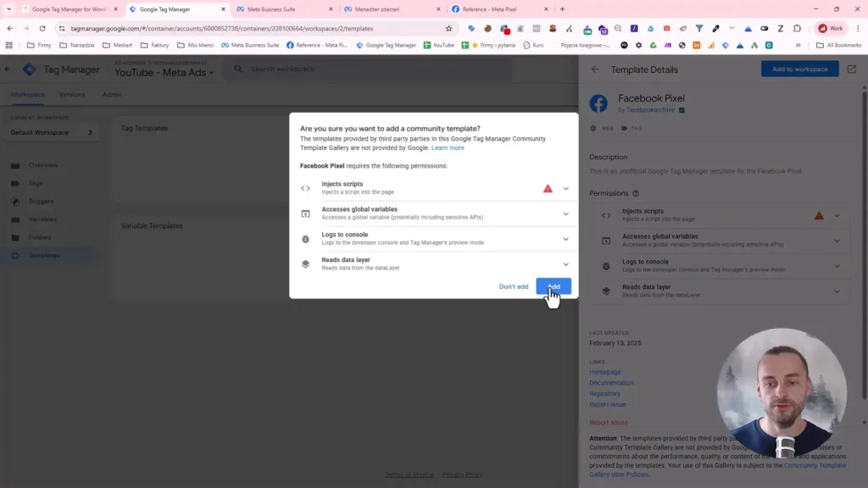Reload the page
The image size is (868, 488).
(x=42, y=28)
